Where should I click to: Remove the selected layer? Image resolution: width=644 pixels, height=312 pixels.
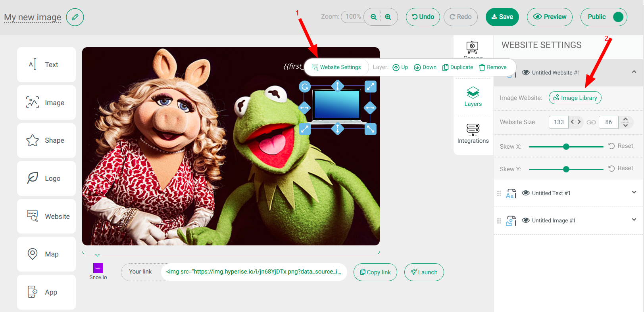(x=493, y=67)
